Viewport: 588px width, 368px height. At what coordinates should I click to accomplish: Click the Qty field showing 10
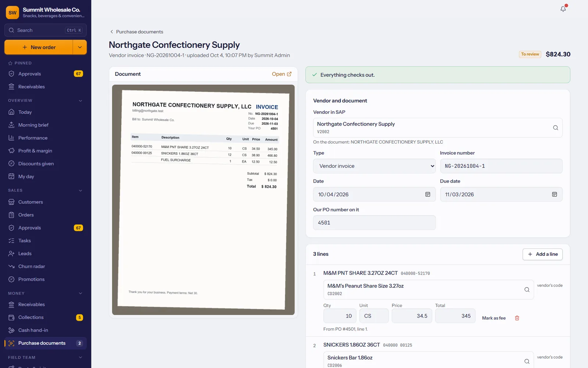(340, 316)
